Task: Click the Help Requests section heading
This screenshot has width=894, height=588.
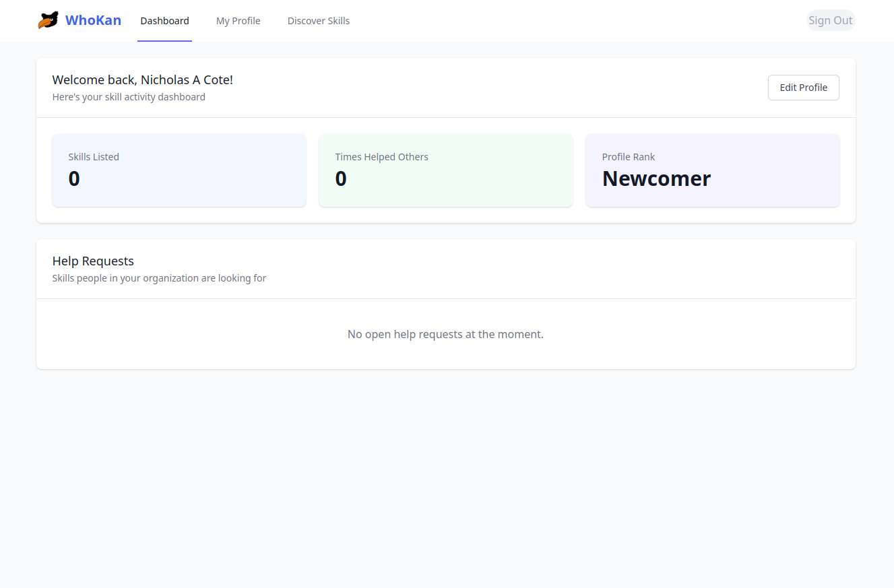Action: pyautogui.click(x=93, y=261)
